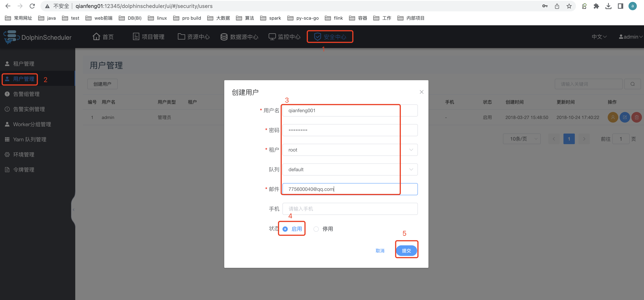The width and height of the screenshot is (644, 300).
Task: Click the edit user pencil icon
Action: pos(625,117)
